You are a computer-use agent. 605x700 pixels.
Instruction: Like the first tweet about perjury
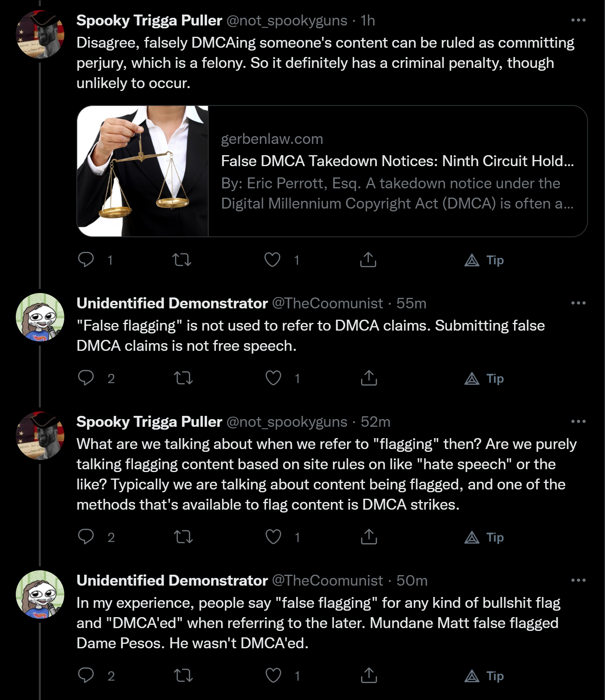(x=272, y=260)
